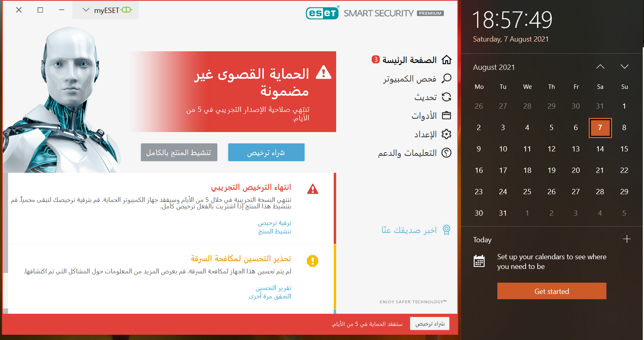The height and width of the screenshot is (340, 644).
Task: Select August 31 in calendar
Action: (503, 213)
